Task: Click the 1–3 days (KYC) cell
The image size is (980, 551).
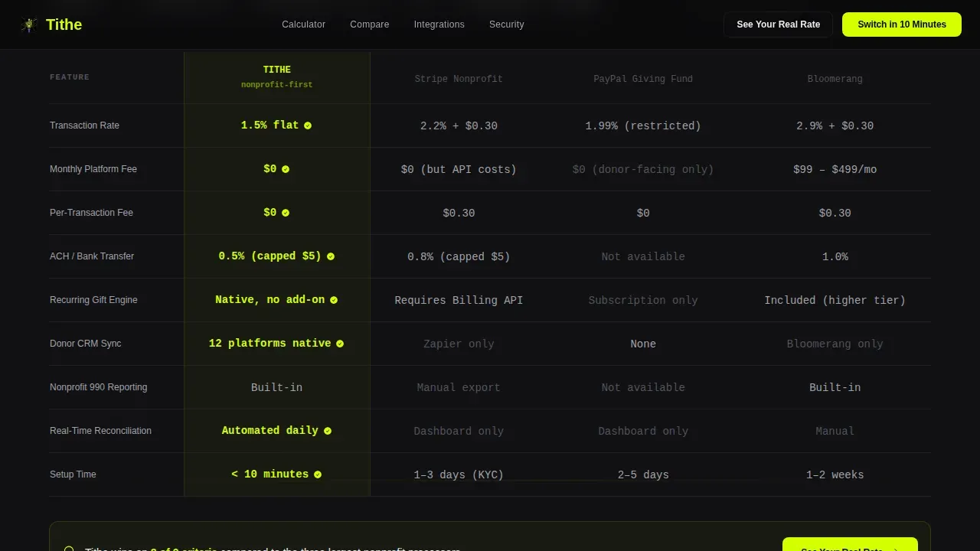Action: [x=459, y=475]
